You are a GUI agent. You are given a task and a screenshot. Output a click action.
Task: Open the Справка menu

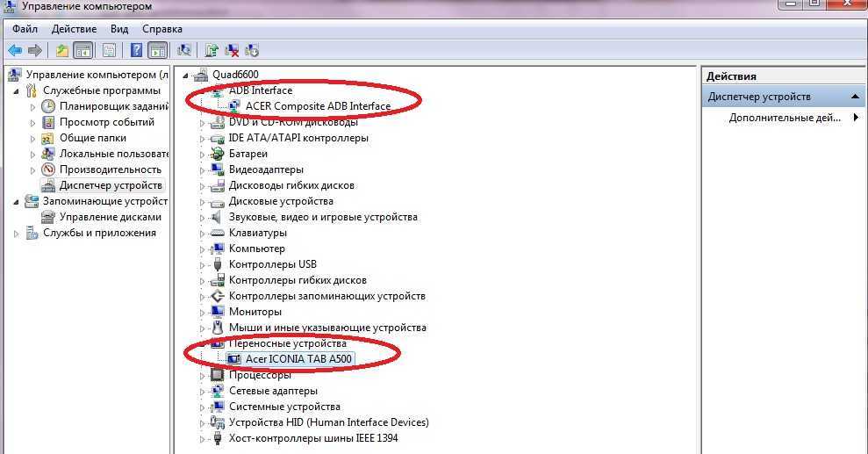(161, 29)
